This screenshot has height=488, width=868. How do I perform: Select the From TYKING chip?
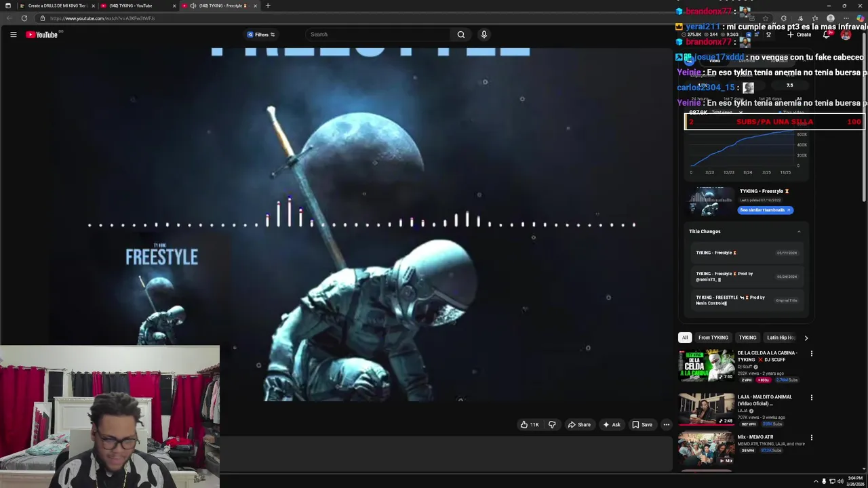[713, 338]
